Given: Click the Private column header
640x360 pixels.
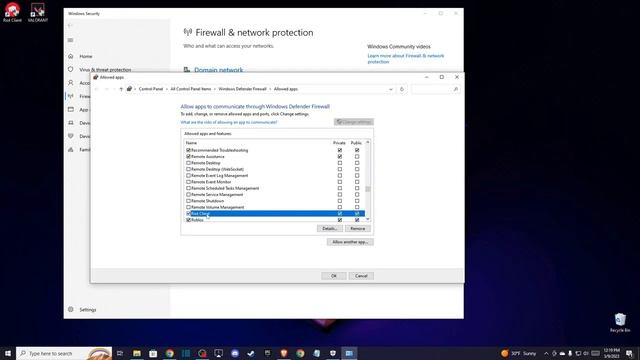Looking at the screenshot, I should [339, 143].
